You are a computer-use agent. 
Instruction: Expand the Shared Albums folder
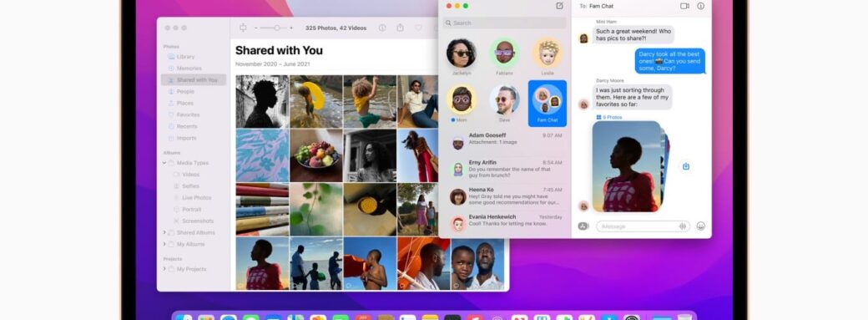(x=164, y=232)
